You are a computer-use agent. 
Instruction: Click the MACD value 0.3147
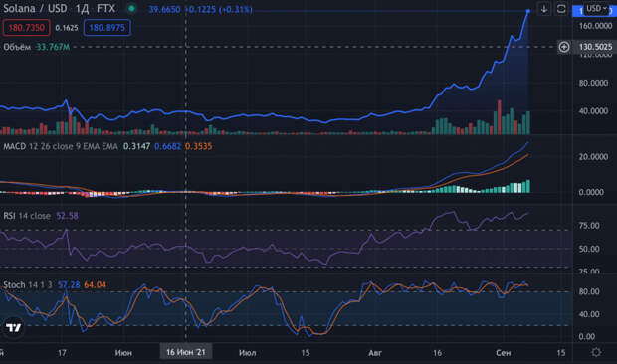click(136, 146)
